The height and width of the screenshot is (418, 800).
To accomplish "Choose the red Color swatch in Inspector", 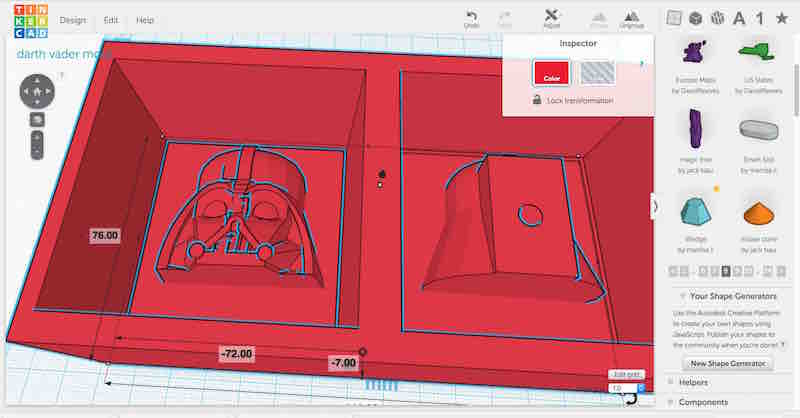I will (551, 72).
